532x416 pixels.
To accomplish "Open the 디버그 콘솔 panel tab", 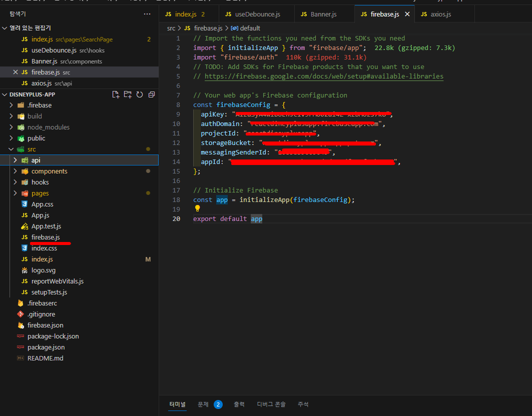I will point(271,404).
